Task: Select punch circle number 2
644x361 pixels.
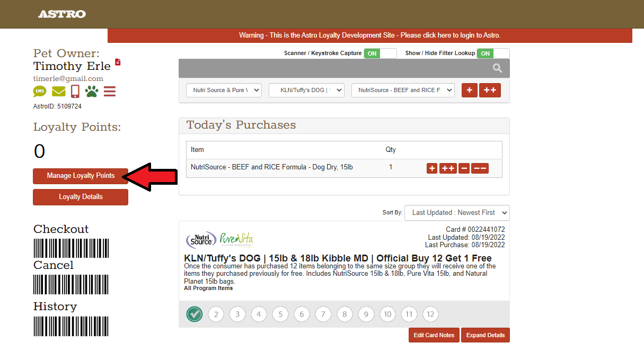Action: (x=216, y=314)
